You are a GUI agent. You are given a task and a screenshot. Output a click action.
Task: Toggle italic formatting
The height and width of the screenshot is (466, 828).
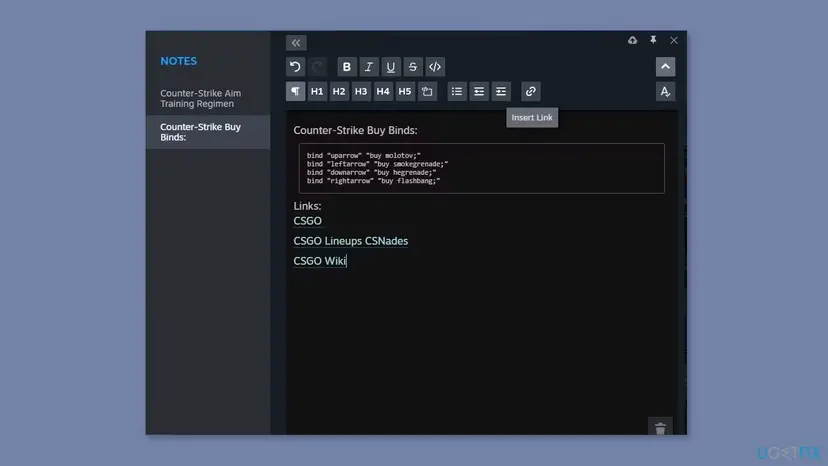[369, 67]
